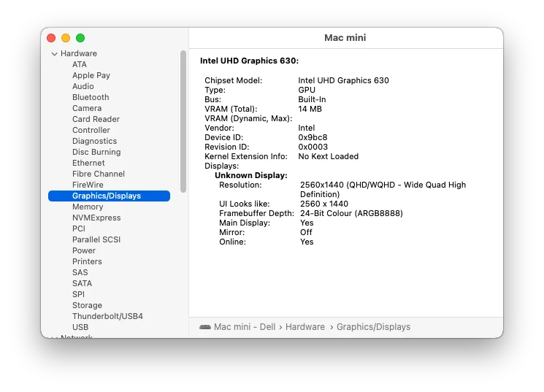
Task: Select the highlighted Graphics/Displays row
Action: coord(109,196)
